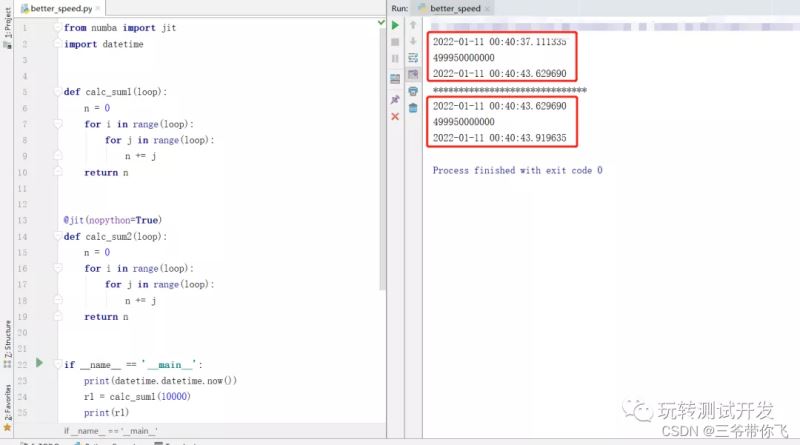
Task: Click the Up the stack trace arrow
Action: point(412,24)
